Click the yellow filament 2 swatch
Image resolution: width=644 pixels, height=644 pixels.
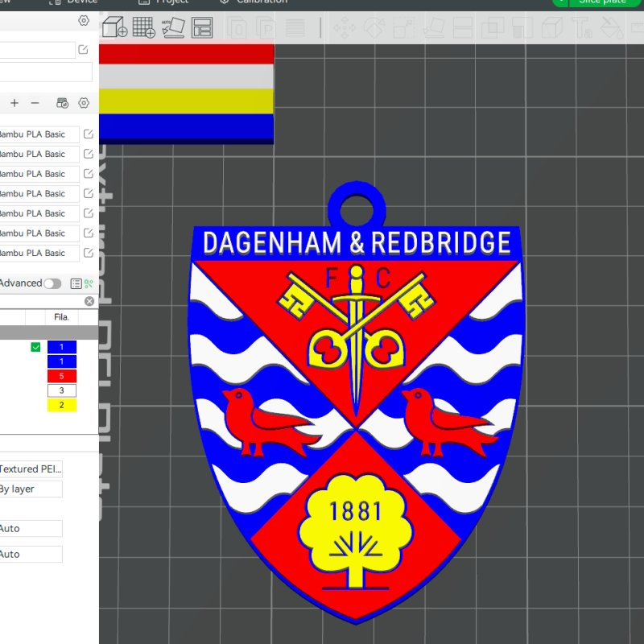(x=62, y=405)
